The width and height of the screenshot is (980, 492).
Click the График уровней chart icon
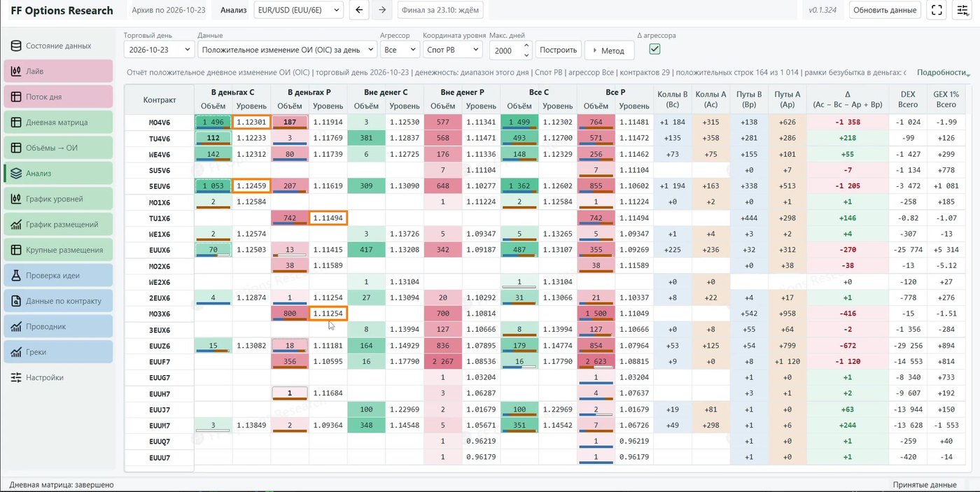[x=15, y=199]
